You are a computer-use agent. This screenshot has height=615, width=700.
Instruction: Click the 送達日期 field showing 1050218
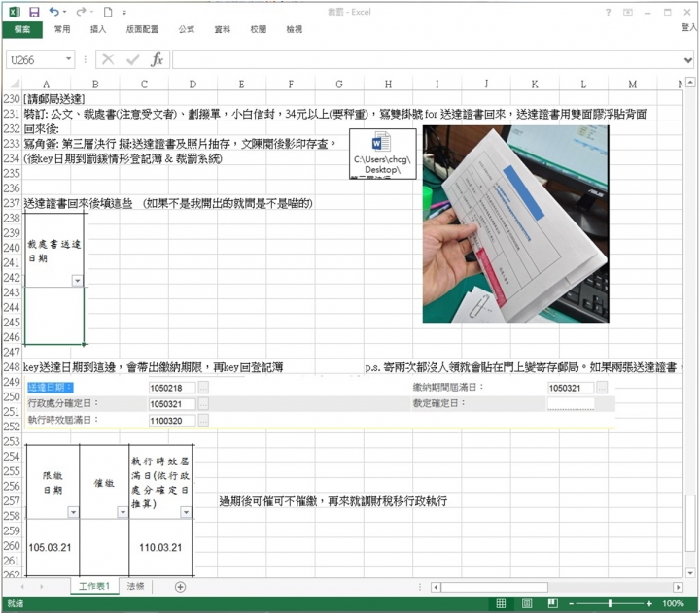pos(172,388)
